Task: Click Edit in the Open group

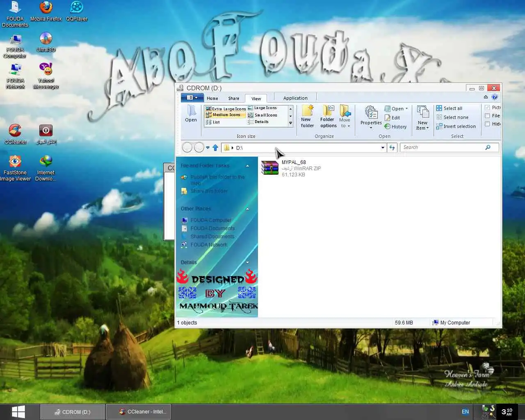Action: 392,118
